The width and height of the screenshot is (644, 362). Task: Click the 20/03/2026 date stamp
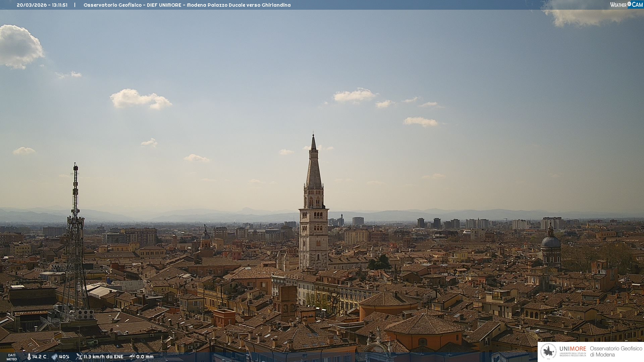[x=32, y=5]
